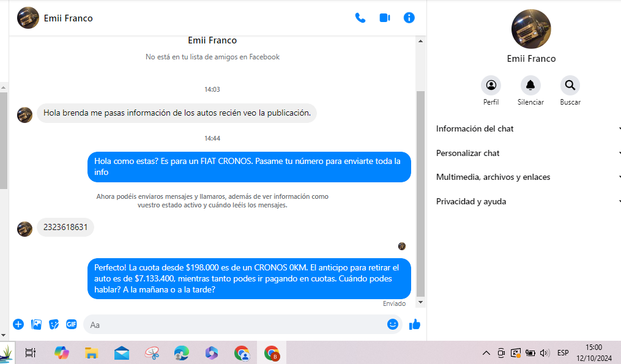Click the Buscar magnifier icon

[570, 85]
